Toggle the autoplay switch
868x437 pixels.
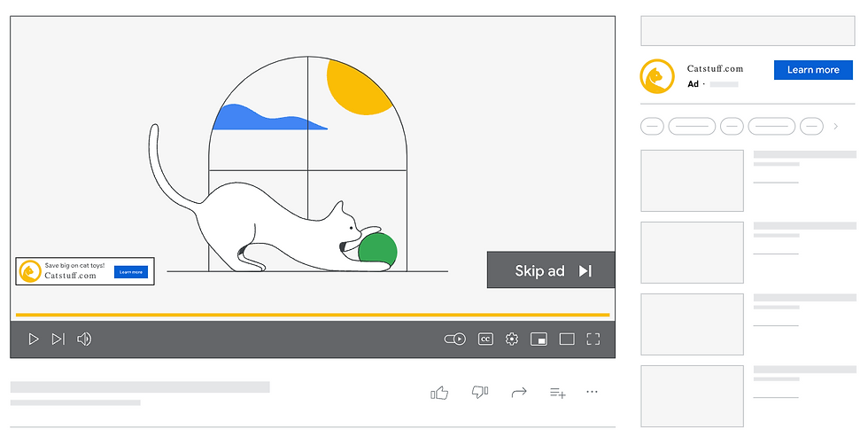coord(455,339)
